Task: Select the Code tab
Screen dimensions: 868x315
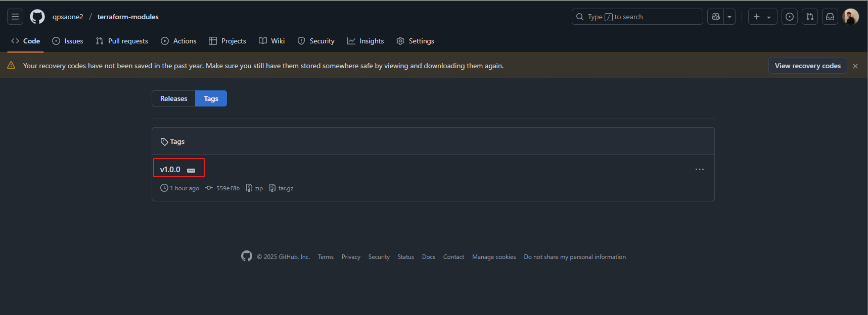Action: pos(25,41)
